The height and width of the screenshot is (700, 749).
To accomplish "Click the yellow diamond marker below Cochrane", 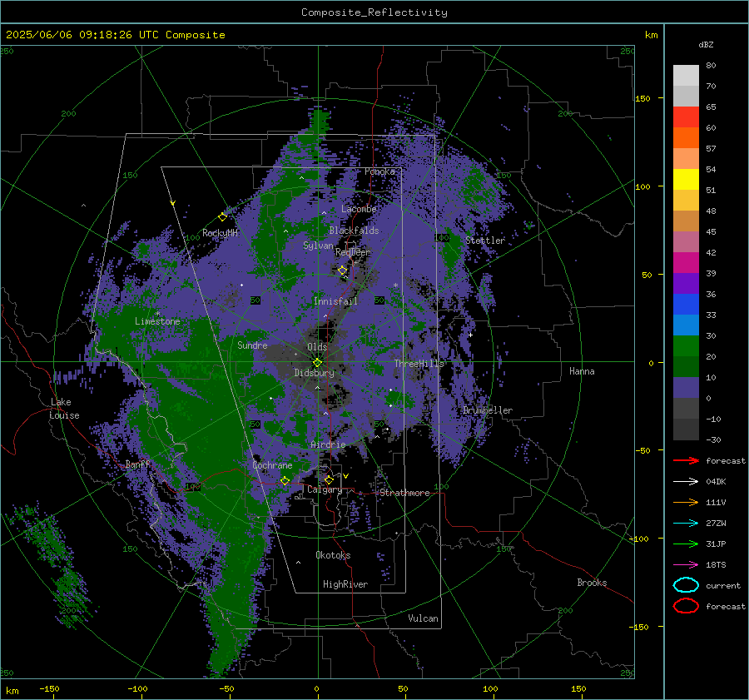I will point(285,480).
